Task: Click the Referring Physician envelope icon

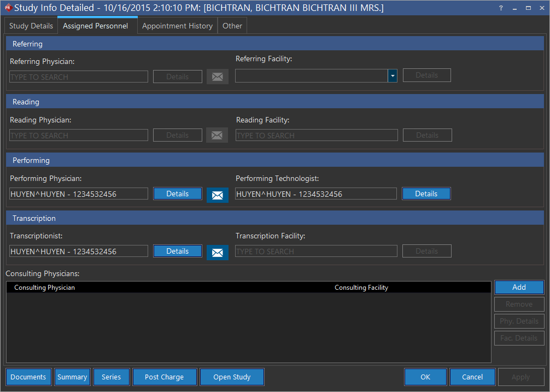Action: [x=217, y=77]
